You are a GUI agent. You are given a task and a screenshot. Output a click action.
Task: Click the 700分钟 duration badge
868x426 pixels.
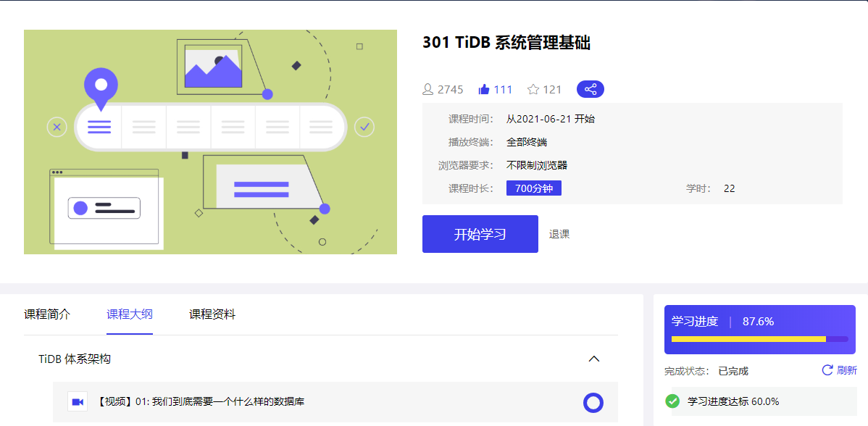point(534,188)
